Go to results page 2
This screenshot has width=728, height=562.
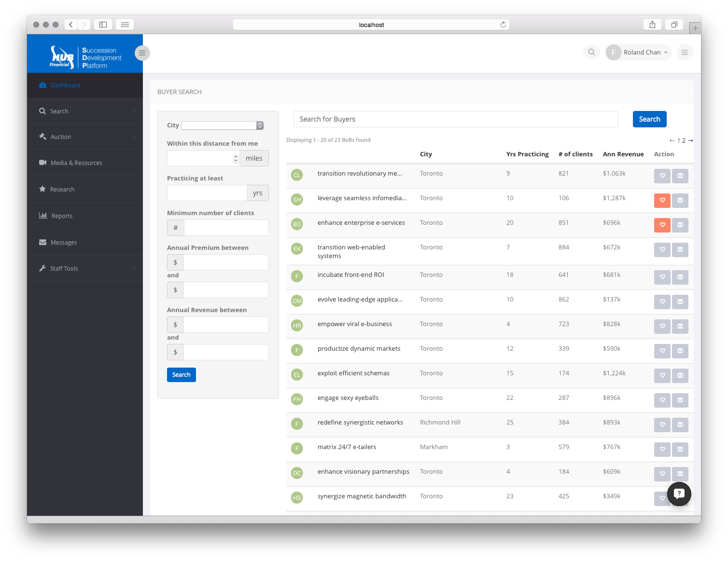coord(684,141)
